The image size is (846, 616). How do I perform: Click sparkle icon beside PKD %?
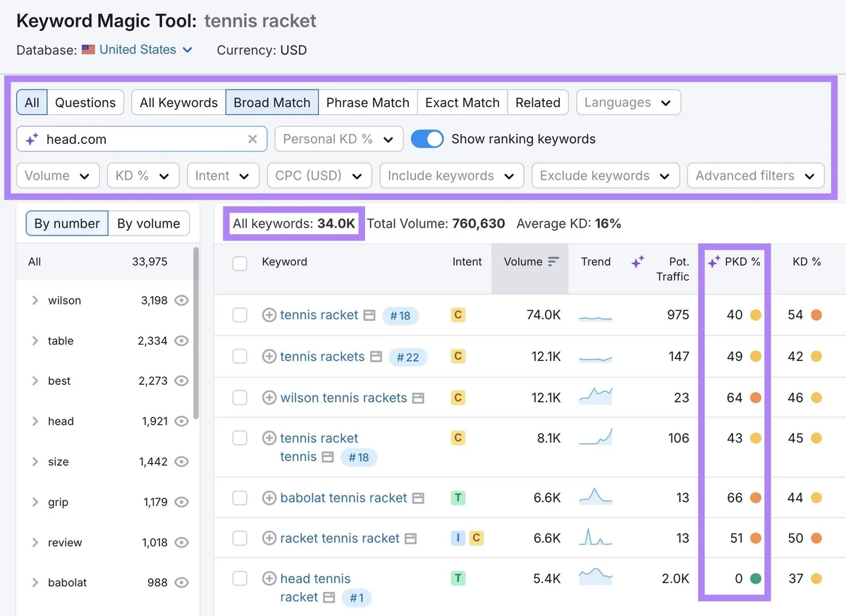(x=713, y=261)
